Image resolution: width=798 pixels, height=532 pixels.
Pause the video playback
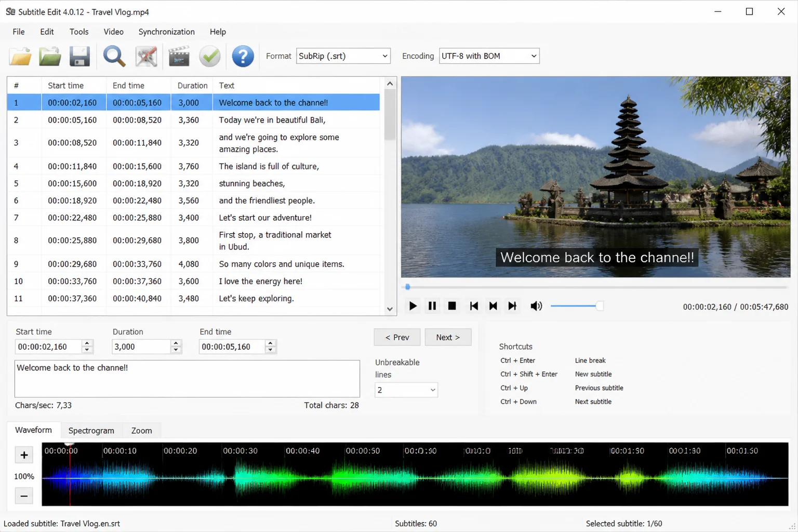tap(432, 306)
